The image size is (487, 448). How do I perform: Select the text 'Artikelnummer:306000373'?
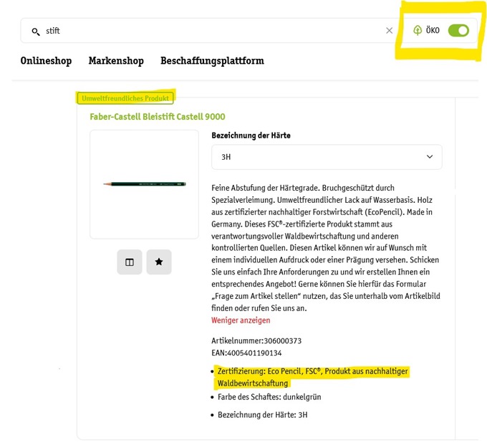tap(256, 340)
